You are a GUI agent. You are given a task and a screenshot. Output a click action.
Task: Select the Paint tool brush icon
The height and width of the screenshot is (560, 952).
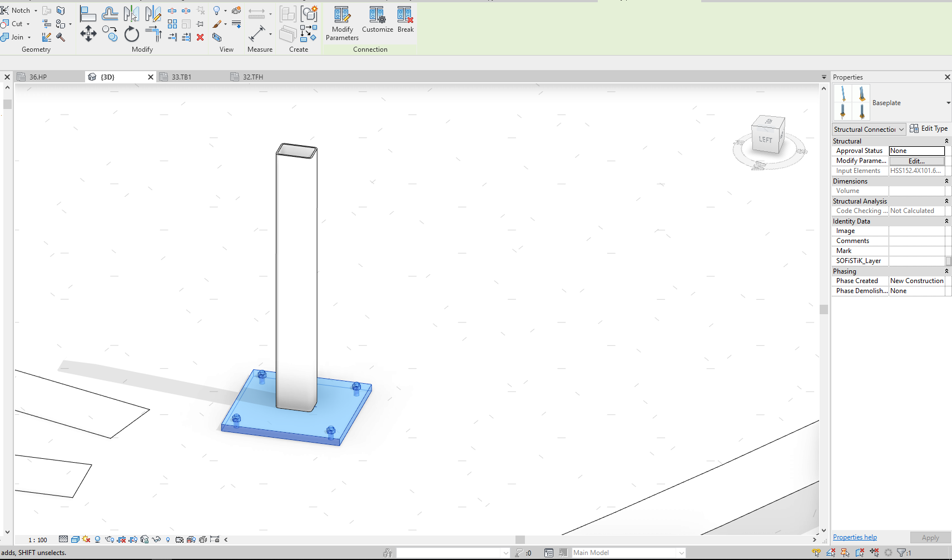pos(217,24)
